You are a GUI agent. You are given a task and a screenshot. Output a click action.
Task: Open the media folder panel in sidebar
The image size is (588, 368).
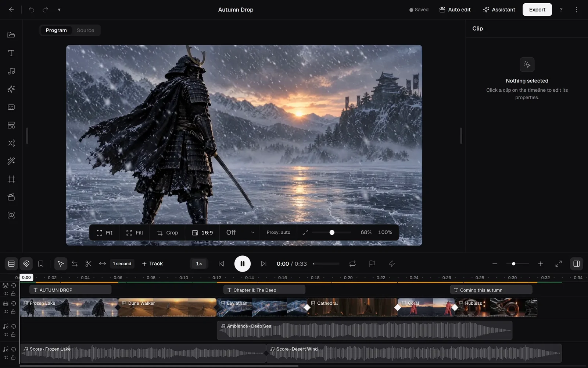point(11,35)
